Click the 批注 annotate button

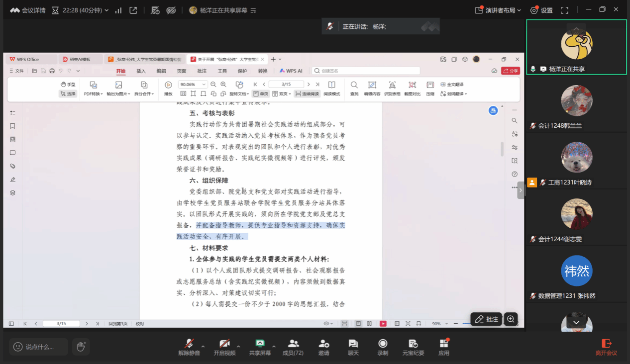pos(486,319)
